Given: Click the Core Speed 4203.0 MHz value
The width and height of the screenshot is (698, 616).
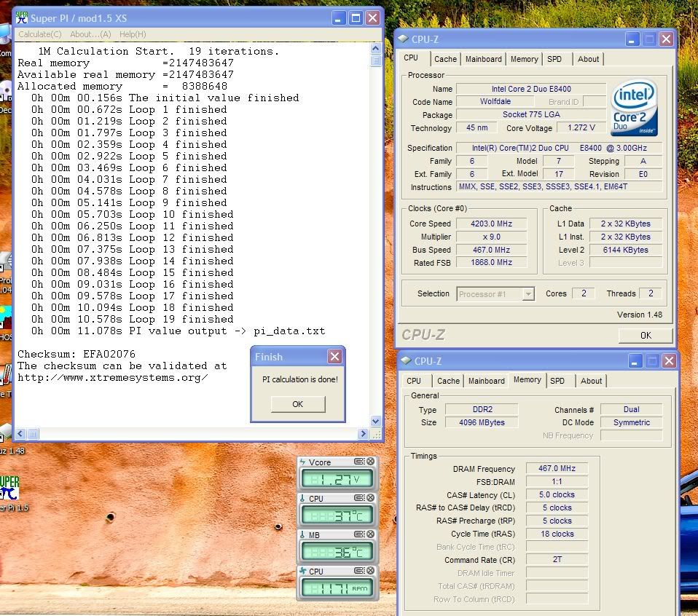Looking at the screenshot, I should tap(491, 224).
